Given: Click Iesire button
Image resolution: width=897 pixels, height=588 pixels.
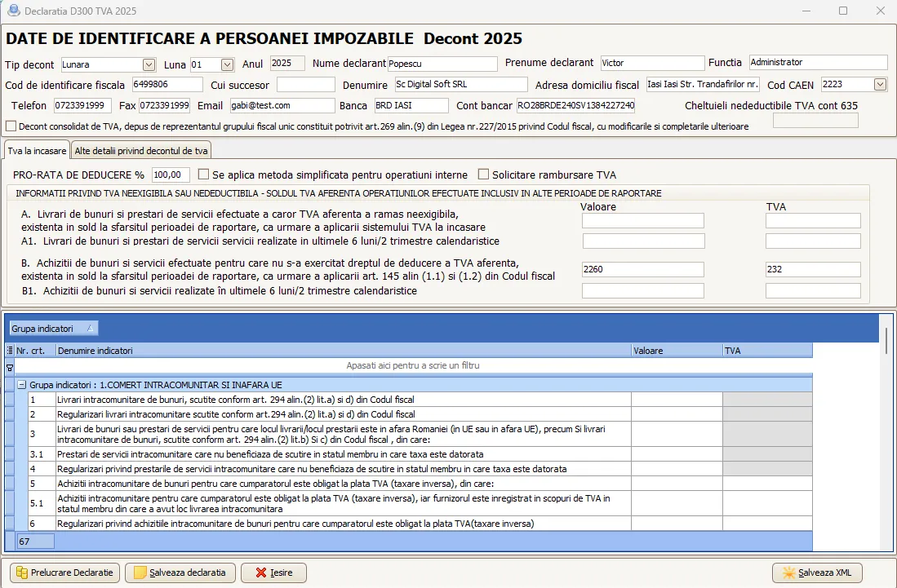Looking at the screenshot, I should (x=273, y=572).
